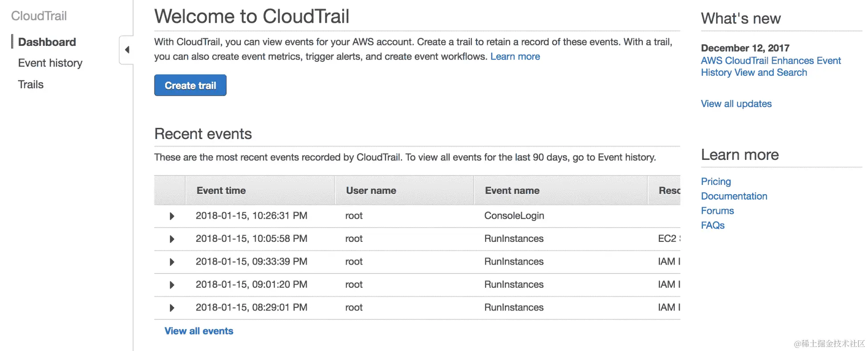
Task: Expand the 09:33:39 PM RunInstances event row
Action: click(x=172, y=262)
